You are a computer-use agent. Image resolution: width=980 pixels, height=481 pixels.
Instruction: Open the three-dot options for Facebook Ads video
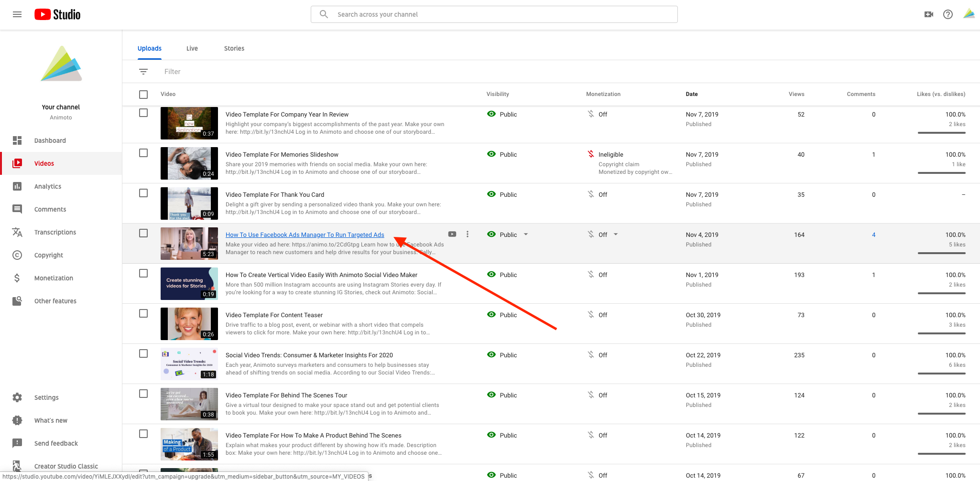(468, 234)
